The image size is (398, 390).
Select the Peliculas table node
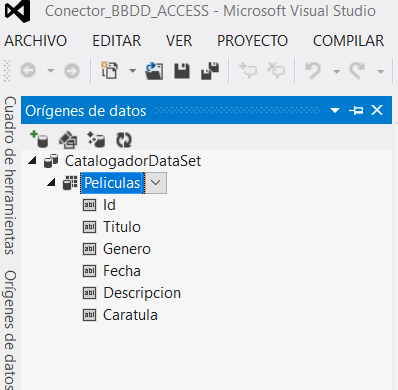[x=112, y=183]
